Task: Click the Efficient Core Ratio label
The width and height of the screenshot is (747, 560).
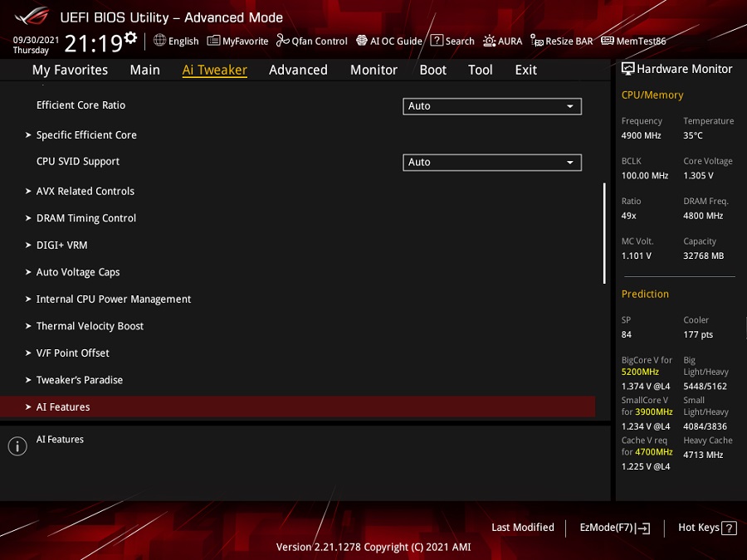Action: (x=81, y=105)
